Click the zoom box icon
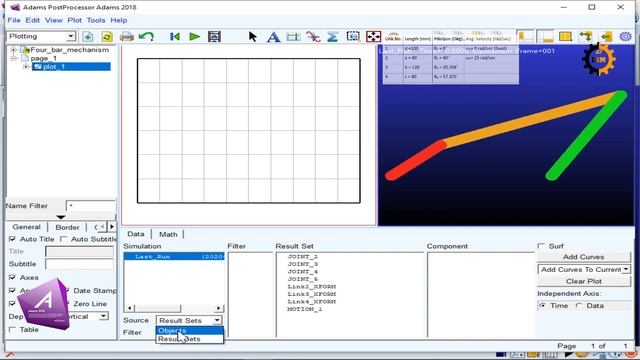640x360 pixels. [353, 37]
